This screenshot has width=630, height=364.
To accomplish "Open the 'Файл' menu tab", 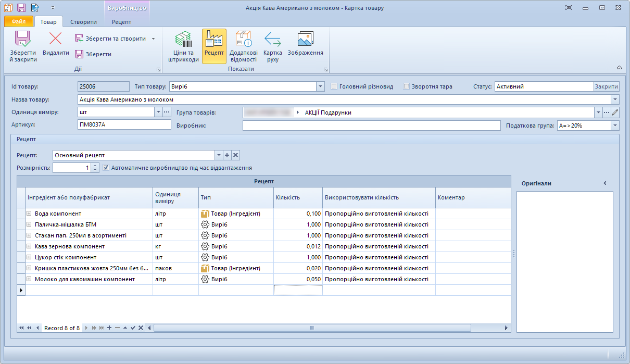I will click(x=19, y=22).
